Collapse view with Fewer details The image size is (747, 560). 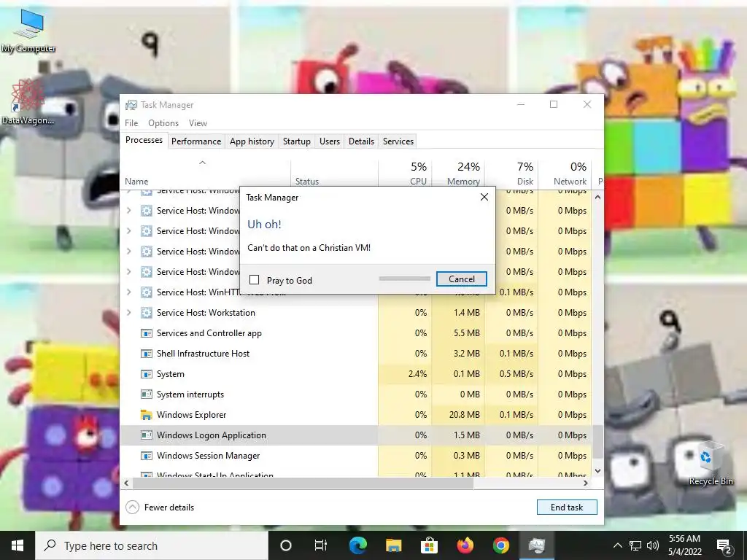pyautogui.click(x=160, y=507)
